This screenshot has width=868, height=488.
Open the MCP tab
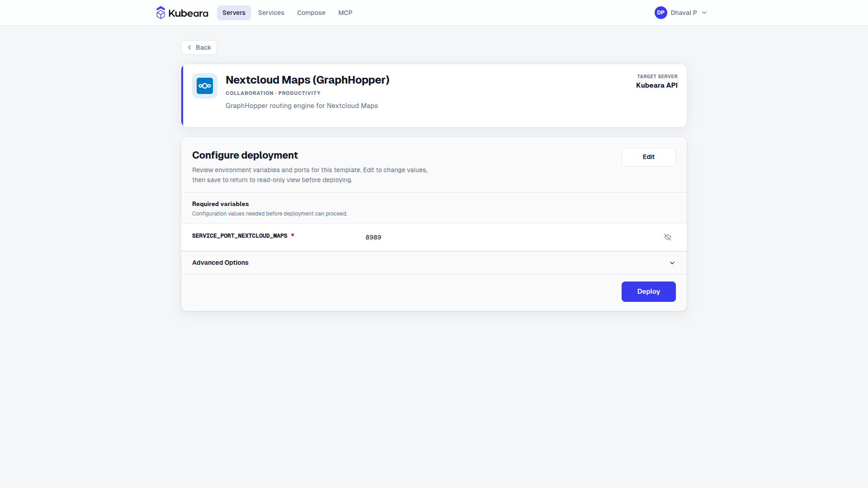pos(345,13)
